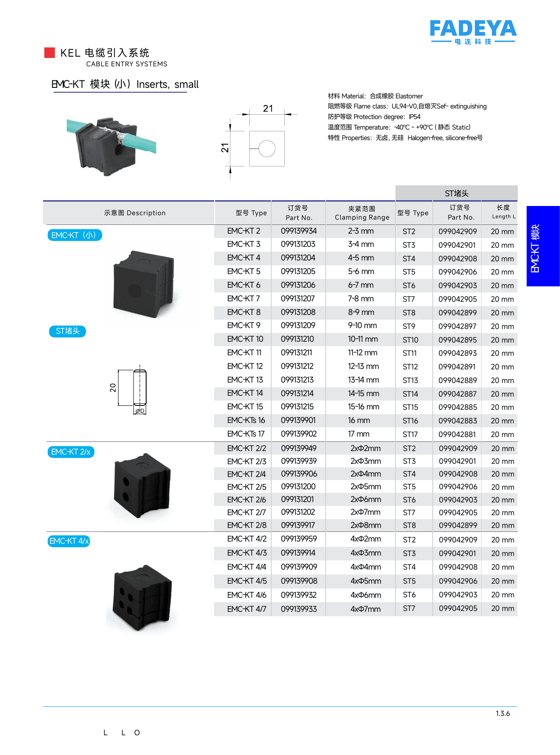Click the EMC-KT 4/x insert photo
The width and height of the screenshot is (560, 755).
pos(142,598)
